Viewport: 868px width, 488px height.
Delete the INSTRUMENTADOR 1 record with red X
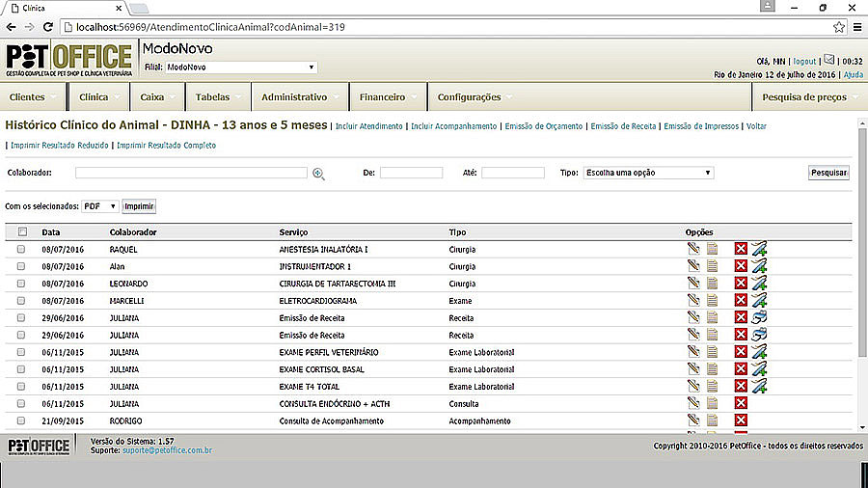[x=741, y=266]
